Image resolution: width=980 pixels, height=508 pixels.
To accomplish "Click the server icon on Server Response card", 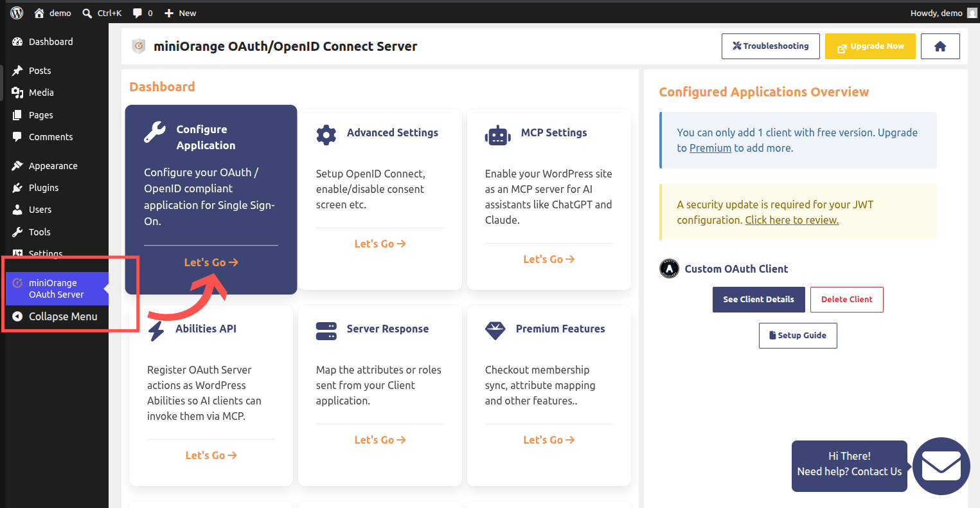I will point(326,331).
